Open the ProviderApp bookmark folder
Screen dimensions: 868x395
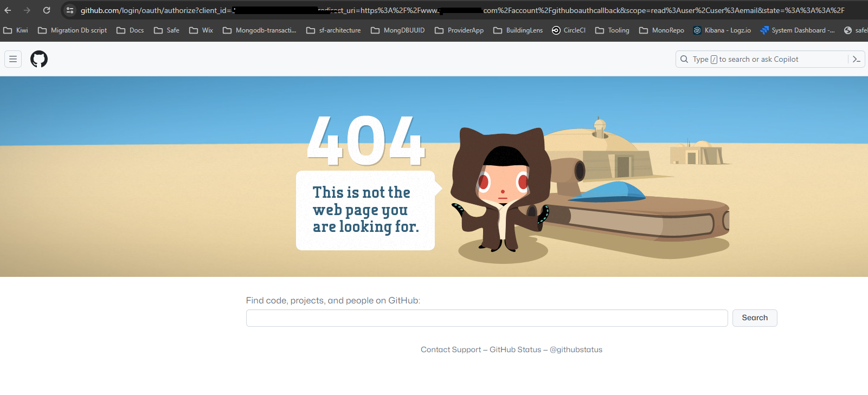pos(459,30)
